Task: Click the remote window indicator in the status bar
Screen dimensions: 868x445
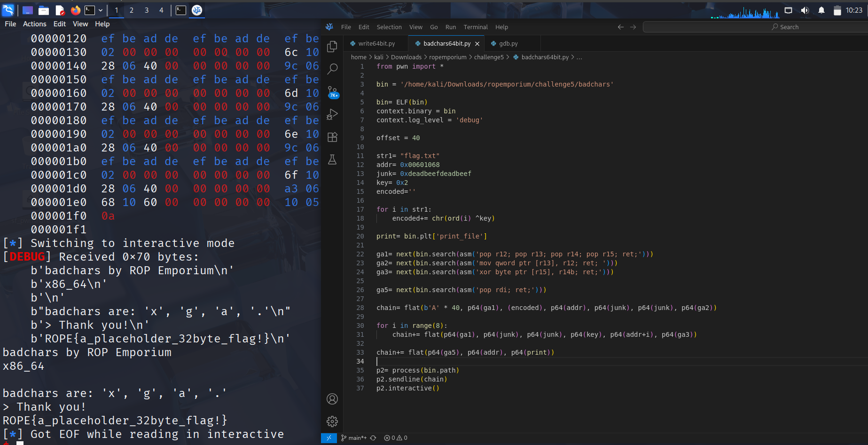Action: (329, 438)
